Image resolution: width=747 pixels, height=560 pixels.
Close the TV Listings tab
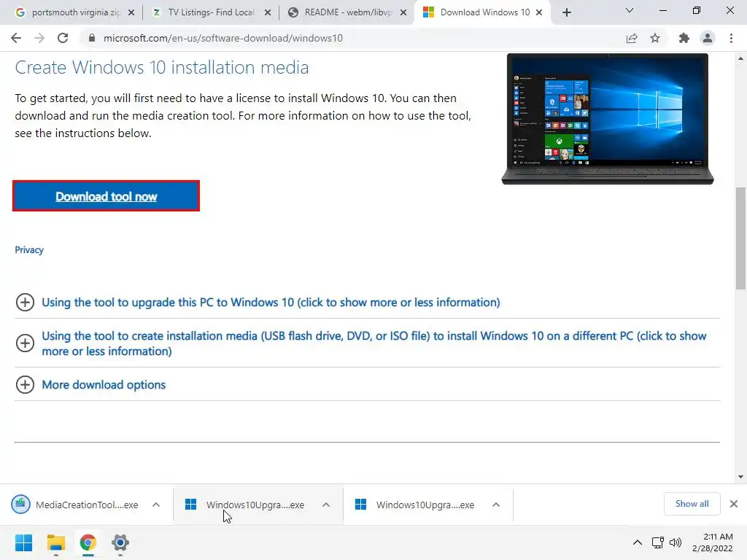268,12
